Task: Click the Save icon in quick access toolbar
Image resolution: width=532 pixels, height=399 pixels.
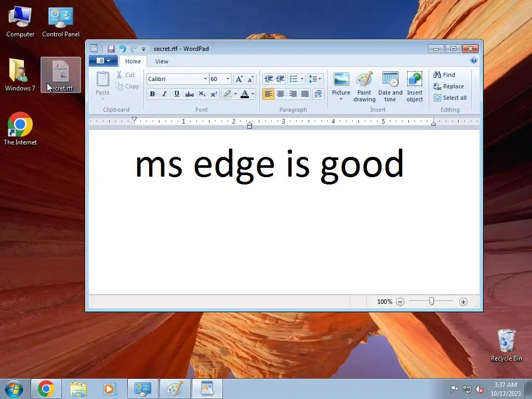Action: tap(111, 48)
